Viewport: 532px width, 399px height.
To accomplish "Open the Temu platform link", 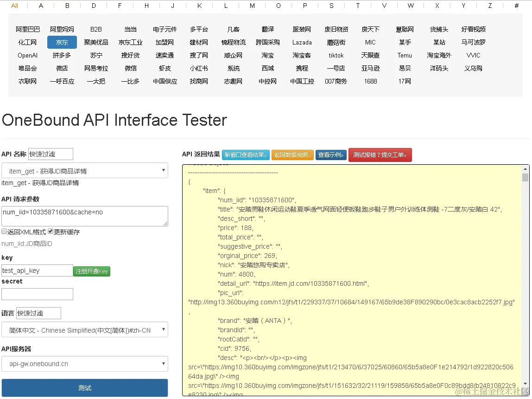I will [x=405, y=55].
